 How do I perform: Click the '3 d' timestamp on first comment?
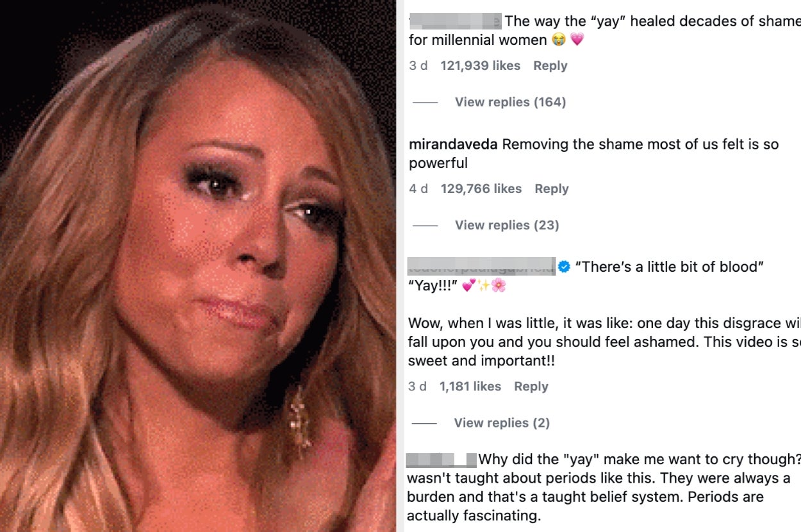tap(418, 65)
